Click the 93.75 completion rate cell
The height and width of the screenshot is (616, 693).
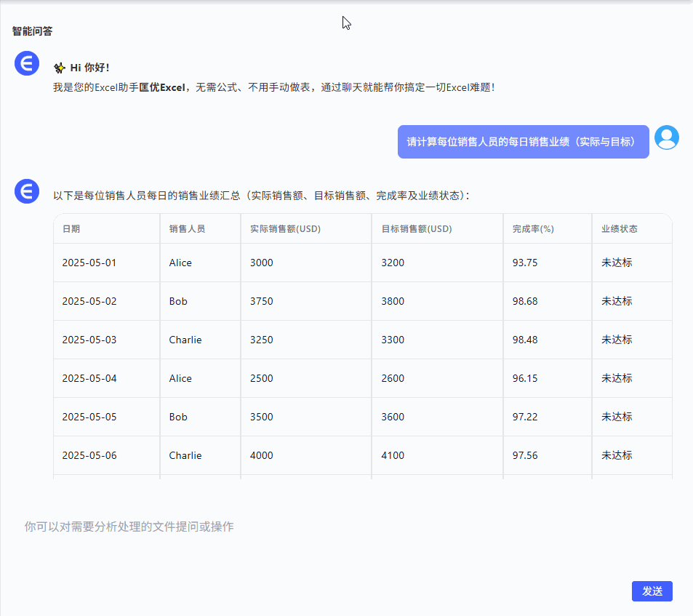(525, 263)
